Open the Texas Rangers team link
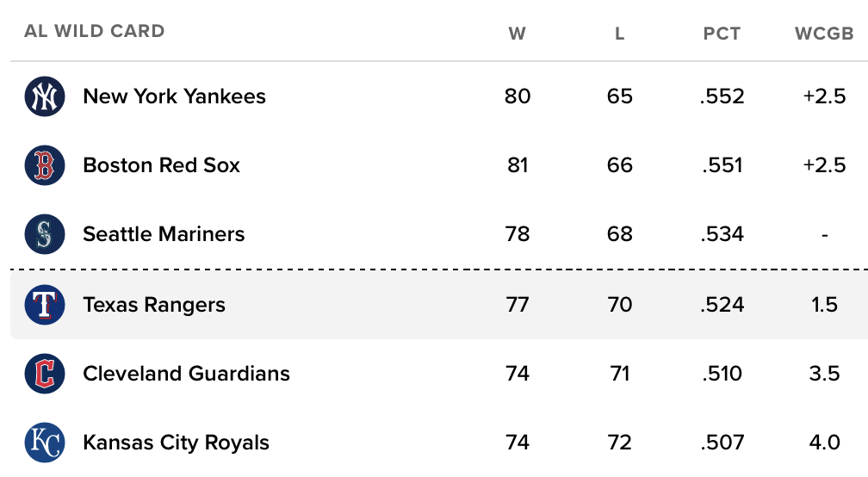This screenshot has height=477, width=868. [154, 305]
